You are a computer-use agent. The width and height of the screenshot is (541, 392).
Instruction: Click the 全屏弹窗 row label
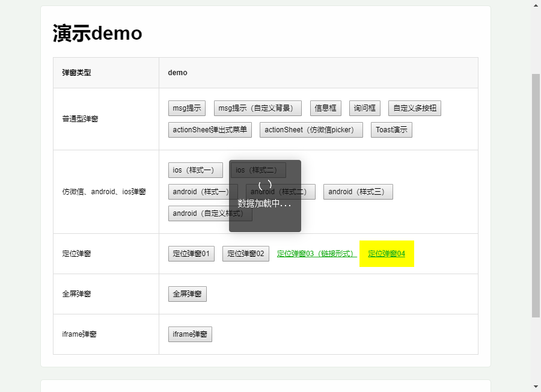click(76, 294)
